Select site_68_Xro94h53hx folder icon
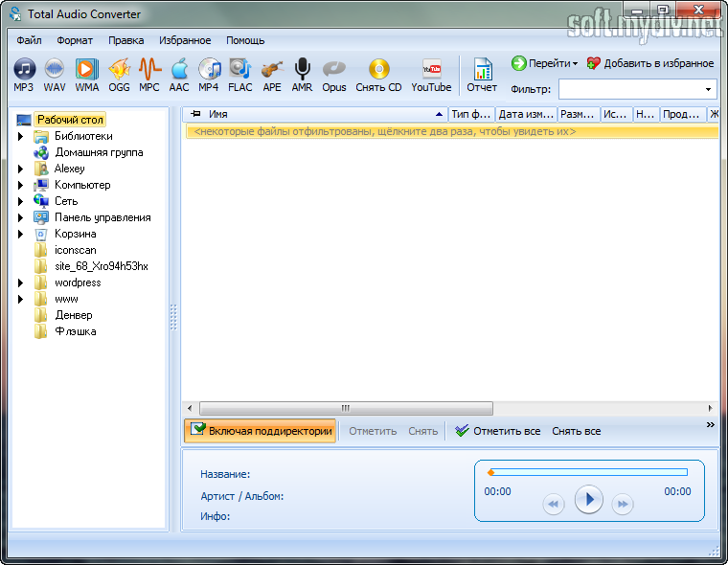Image resolution: width=728 pixels, height=565 pixels. coord(41,266)
